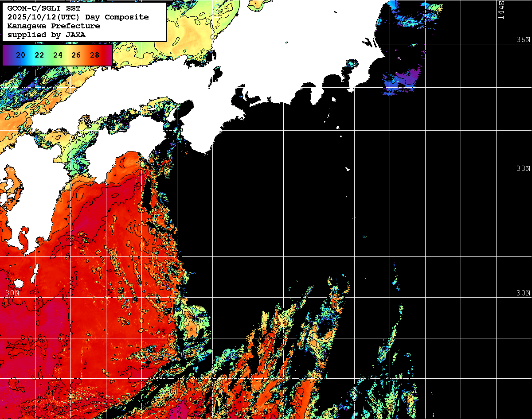
Task: Select the 20 degree mark on color scale
Action: coord(20,55)
